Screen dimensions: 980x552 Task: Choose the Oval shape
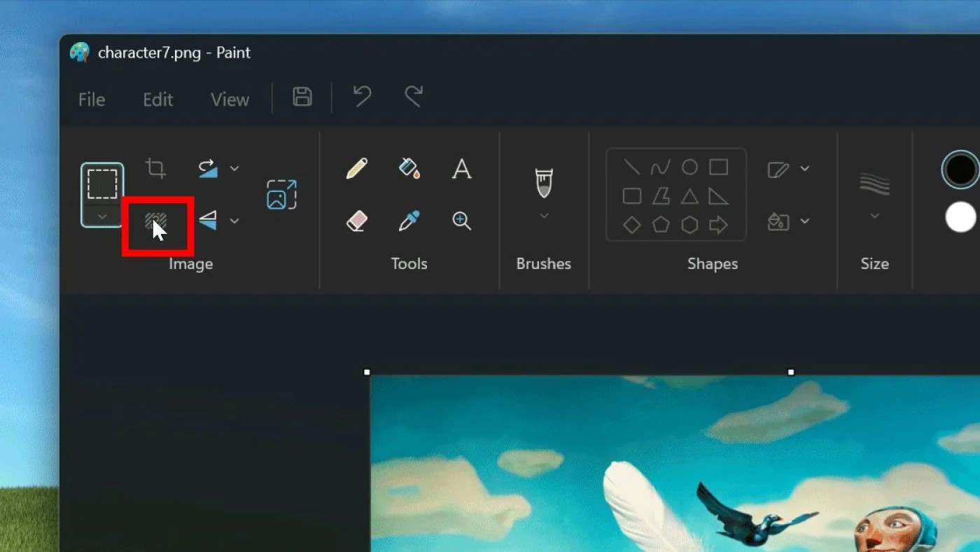coord(689,167)
